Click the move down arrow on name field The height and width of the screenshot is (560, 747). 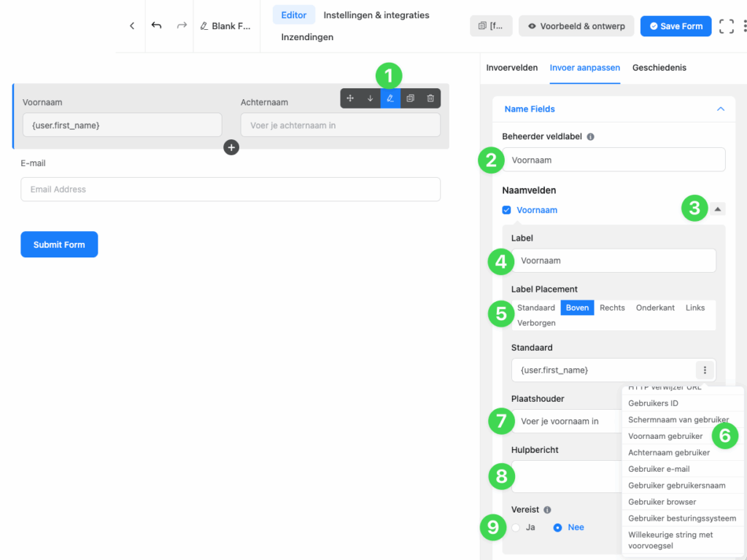pyautogui.click(x=370, y=98)
